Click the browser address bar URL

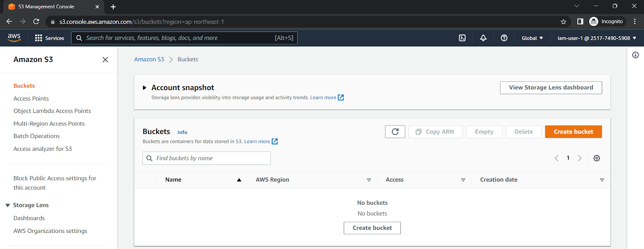pos(142,22)
